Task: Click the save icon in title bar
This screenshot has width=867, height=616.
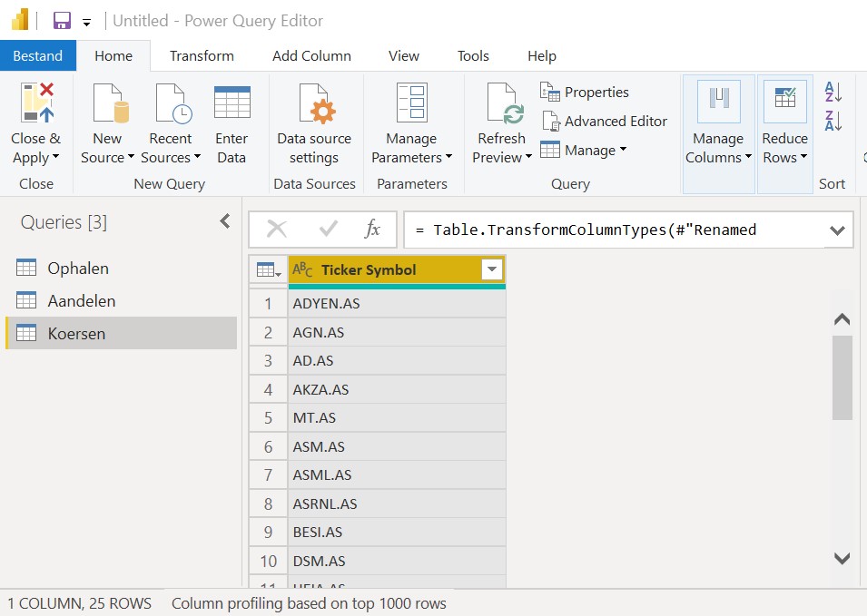Action: click(62, 21)
